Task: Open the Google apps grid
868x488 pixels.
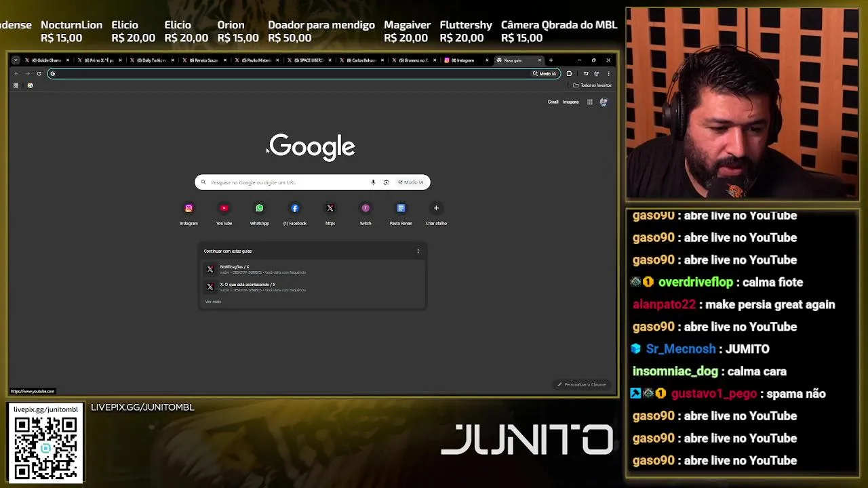Action: point(590,102)
